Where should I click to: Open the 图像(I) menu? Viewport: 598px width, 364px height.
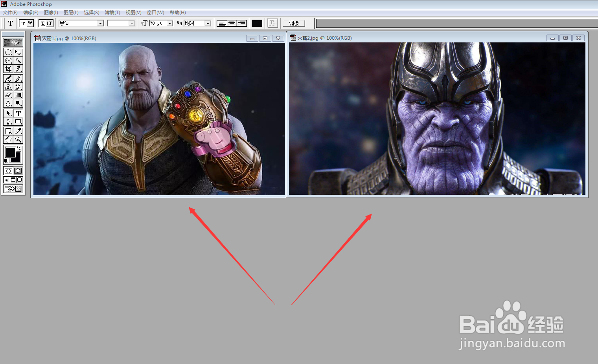tap(51, 13)
